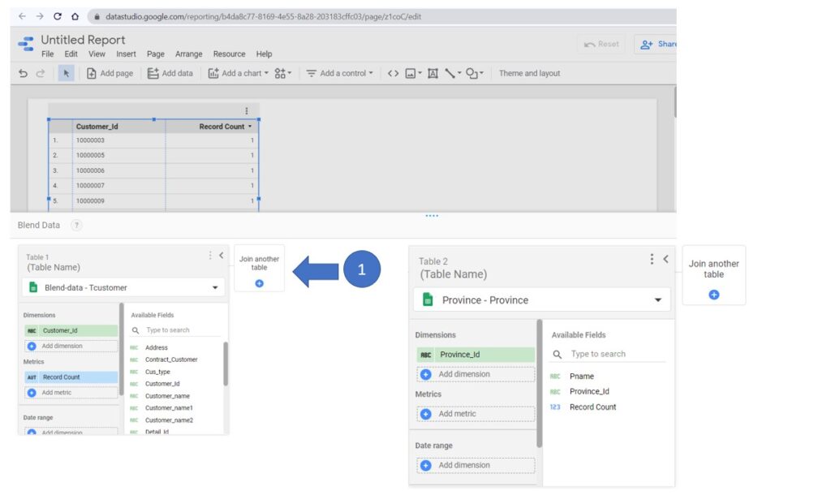Undo the last action
Image resolution: width=831 pixels, height=504 pixels.
coord(23,73)
